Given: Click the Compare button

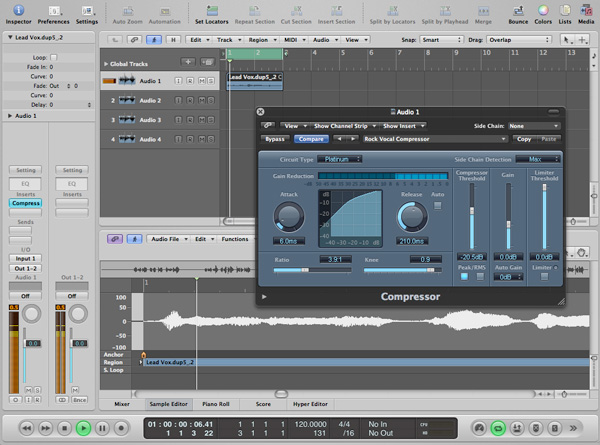Looking at the screenshot, I should click(x=311, y=139).
